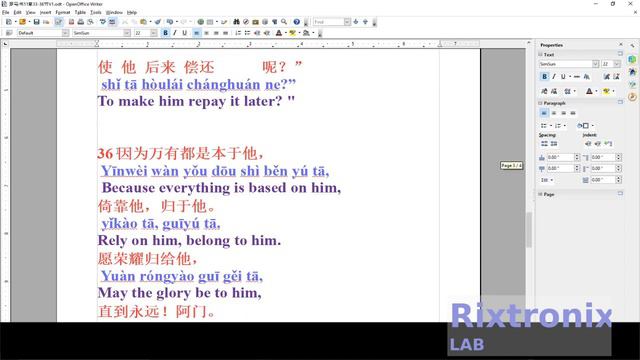The height and width of the screenshot is (360, 640).
Task: Open Find & Replace binoculars icon
Action: click(236, 22)
